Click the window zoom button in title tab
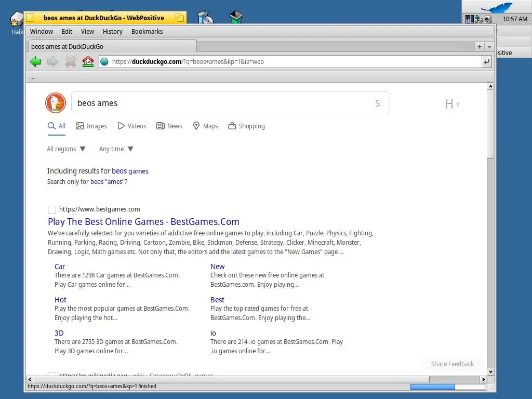 [180, 18]
